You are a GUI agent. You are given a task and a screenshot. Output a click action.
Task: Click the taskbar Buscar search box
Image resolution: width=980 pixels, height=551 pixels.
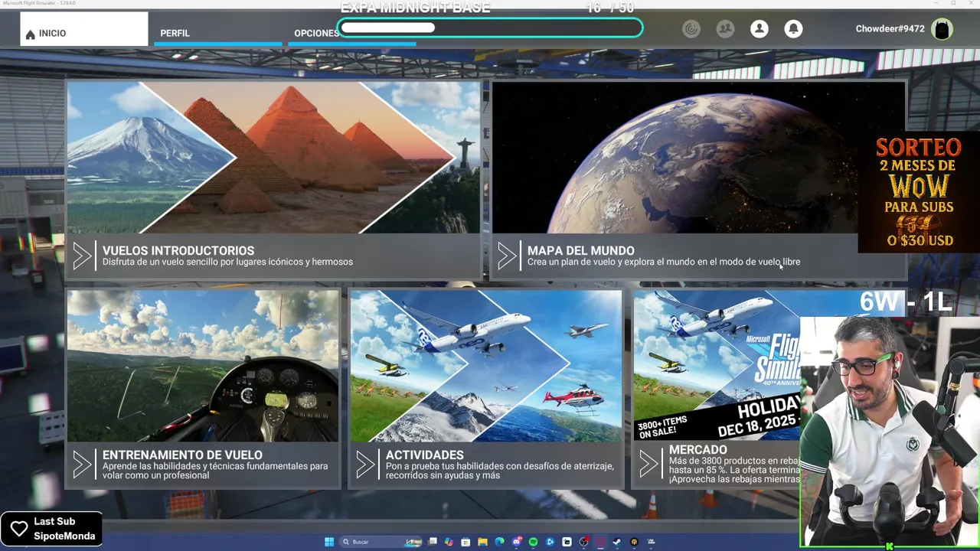coord(381,542)
